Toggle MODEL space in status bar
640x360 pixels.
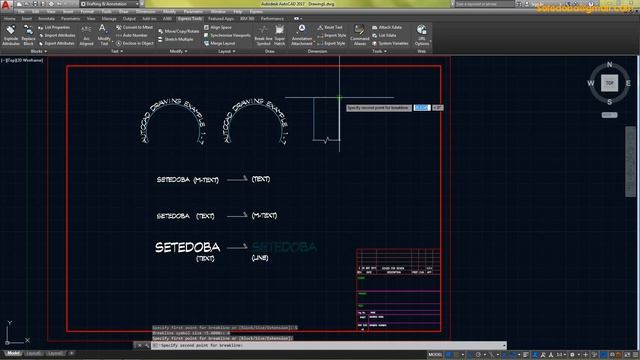point(435,355)
